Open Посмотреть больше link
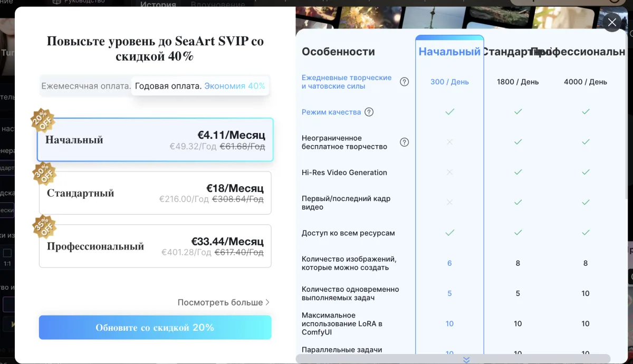This screenshot has height=364, width=633. point(224,302)
